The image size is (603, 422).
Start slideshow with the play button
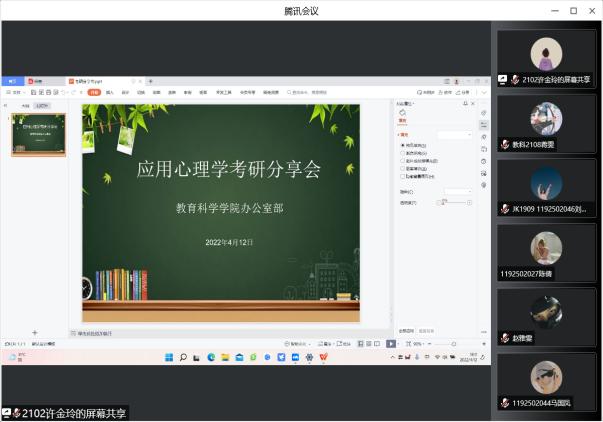[391, 343]
